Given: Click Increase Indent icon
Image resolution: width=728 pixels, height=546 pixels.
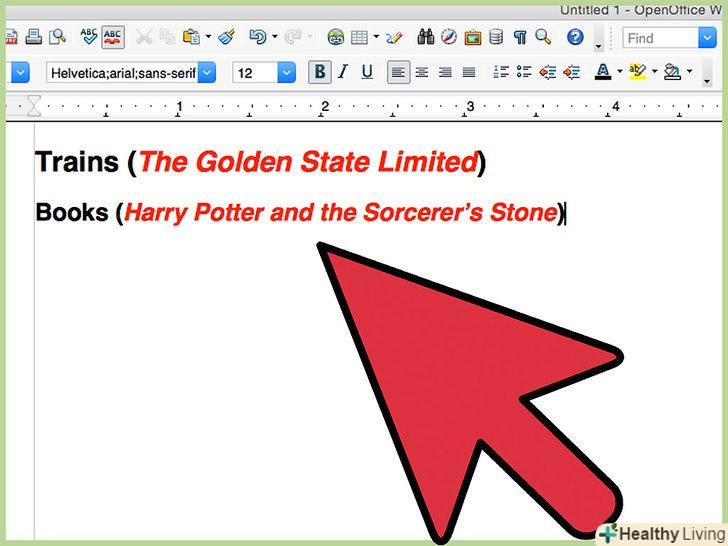Looking at the screenshot, I should pyautogui.click(x=572, y=72).
